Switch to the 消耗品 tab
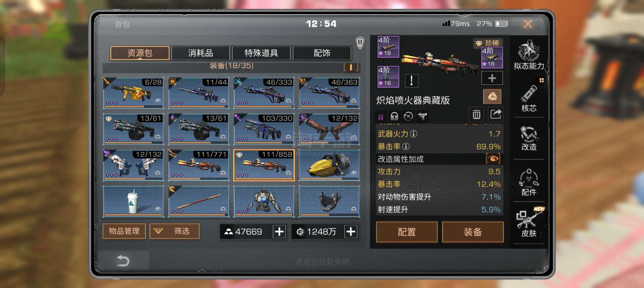Image resolution: width=644 pixels, height=288 pixels. pyautogui.click(x=200, y=53)
